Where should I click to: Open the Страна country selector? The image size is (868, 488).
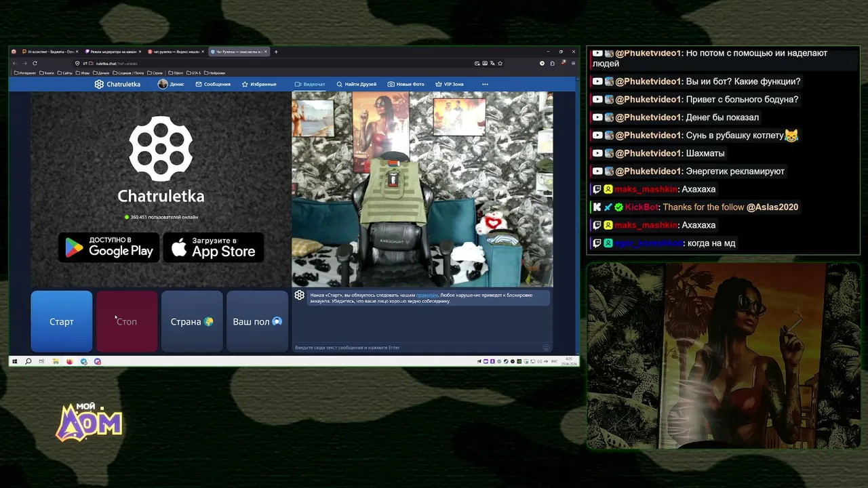[x=192, y=321]
